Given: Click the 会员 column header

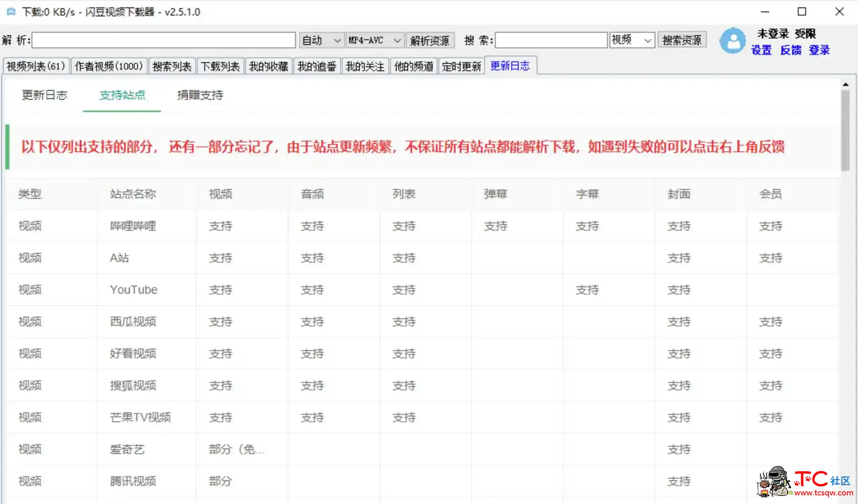Looking at the screenshot, I should click(x=771, y=194).
